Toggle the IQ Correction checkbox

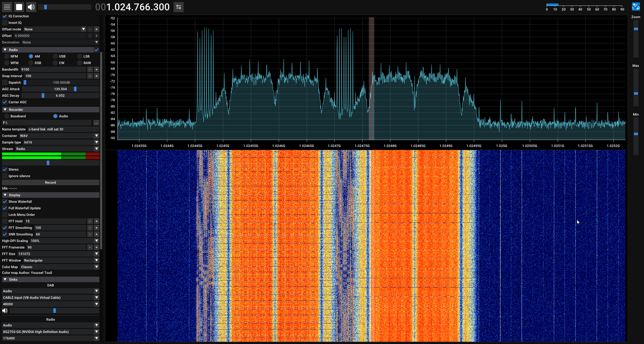pos(5,16)
